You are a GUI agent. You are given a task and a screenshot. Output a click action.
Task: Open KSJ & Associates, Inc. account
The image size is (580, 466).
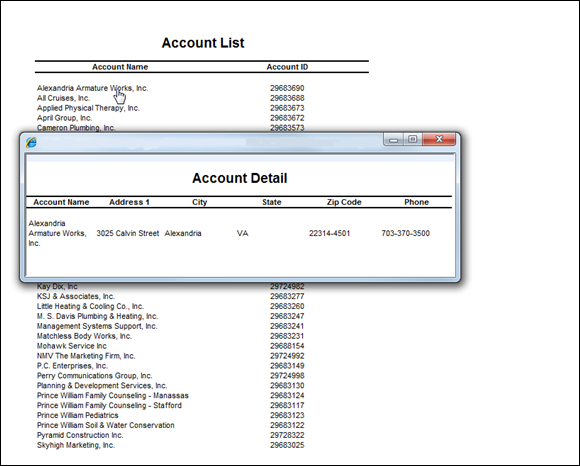point(76,296)
